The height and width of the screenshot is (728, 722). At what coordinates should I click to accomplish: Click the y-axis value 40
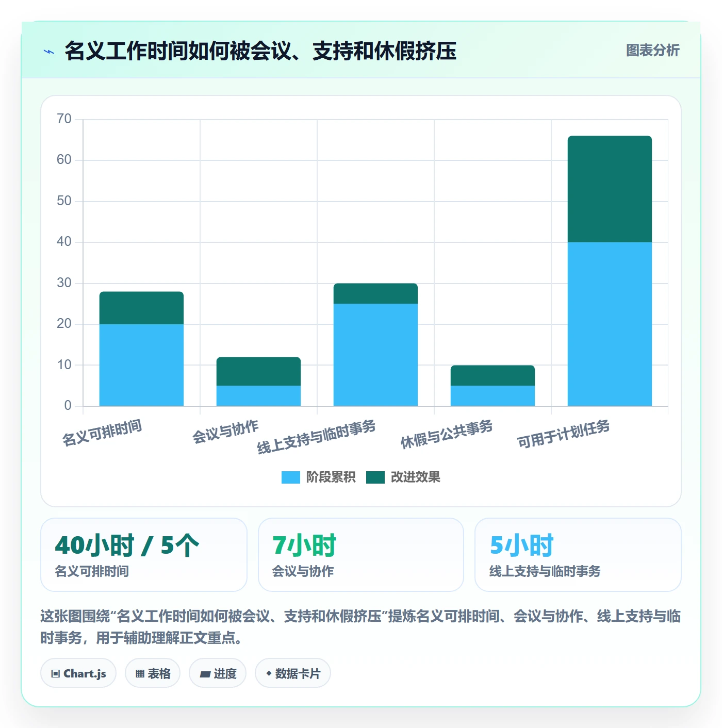(64, 242)
